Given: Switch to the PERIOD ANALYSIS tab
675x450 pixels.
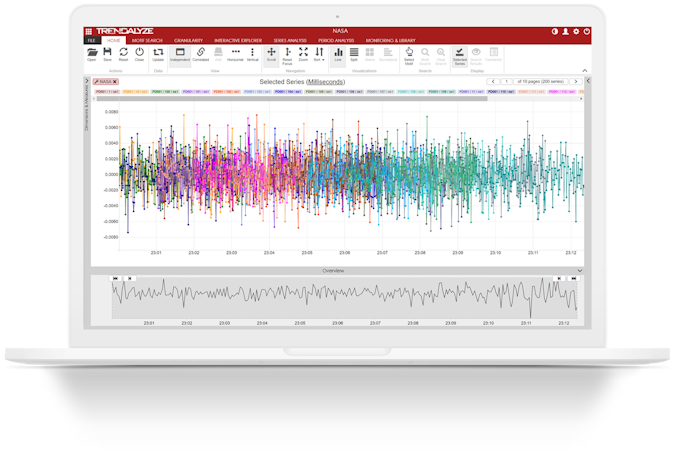Looking at the screenshot, I should 336,40.
